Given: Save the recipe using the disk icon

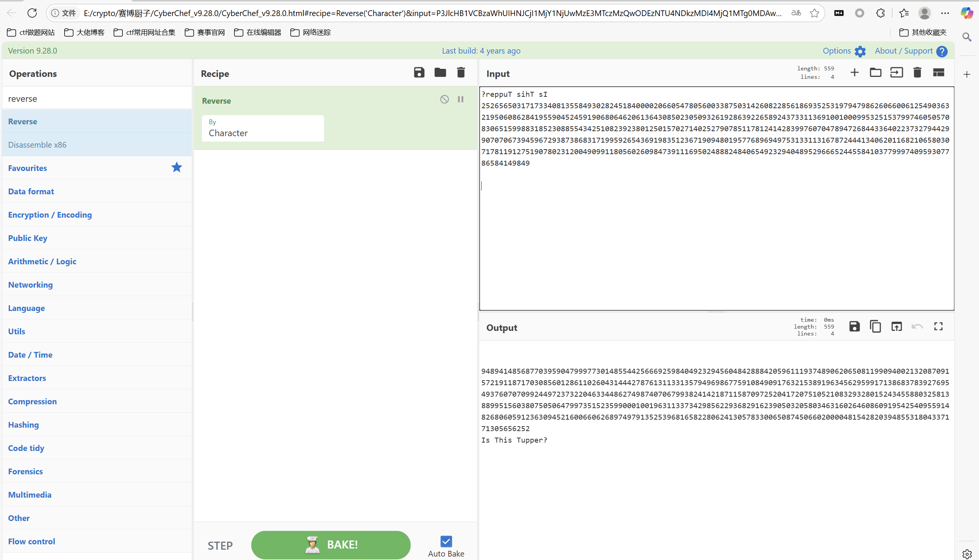Looking at the screenshot, I should (419, 72).
